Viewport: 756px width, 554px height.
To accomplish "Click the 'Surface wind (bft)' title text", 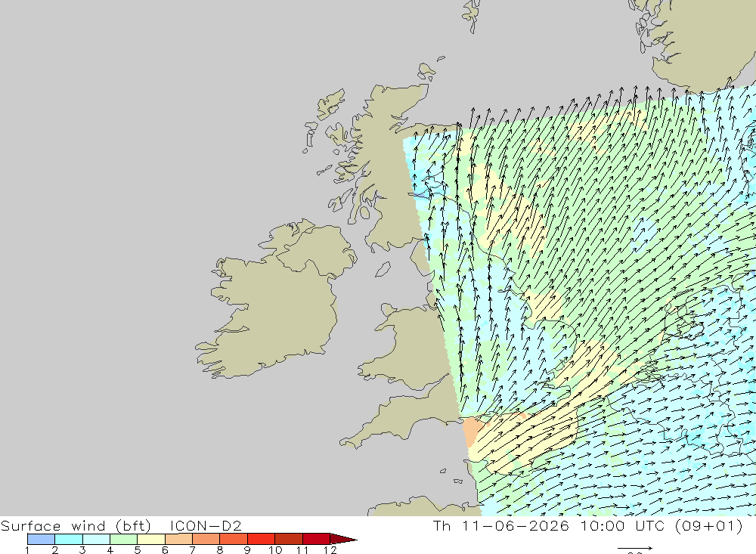I will click(x=76, y=525).
